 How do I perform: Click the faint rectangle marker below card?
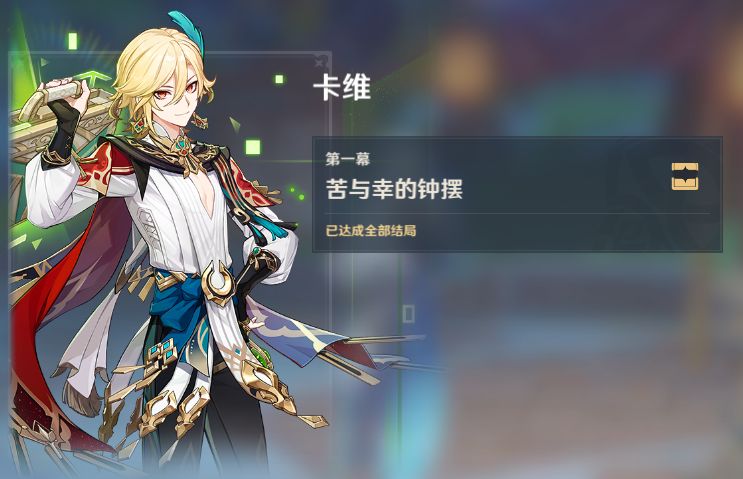coord(408,314)
